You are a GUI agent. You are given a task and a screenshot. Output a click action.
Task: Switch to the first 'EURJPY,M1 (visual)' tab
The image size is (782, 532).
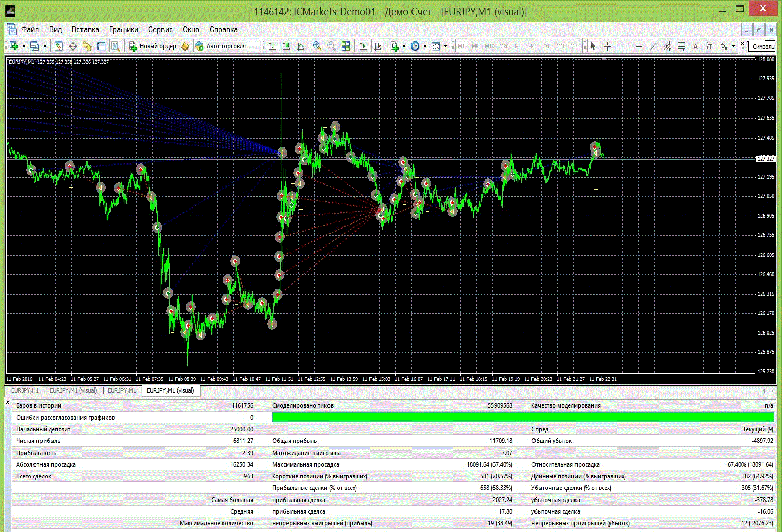coord(73,390)
